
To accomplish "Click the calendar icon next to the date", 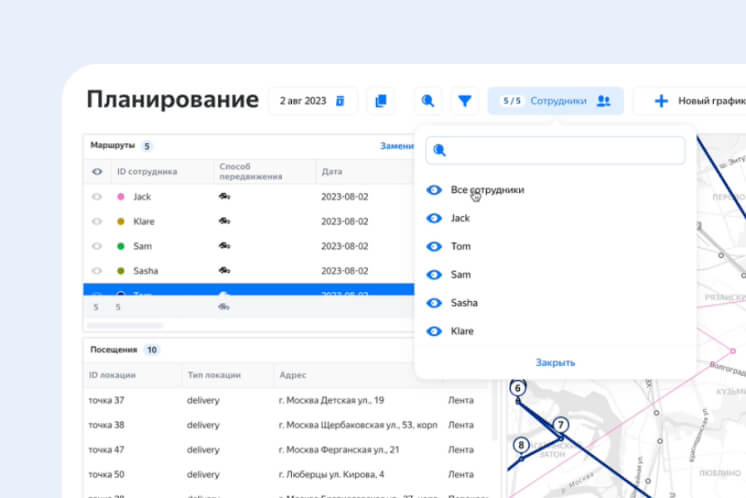I will 340,101.
